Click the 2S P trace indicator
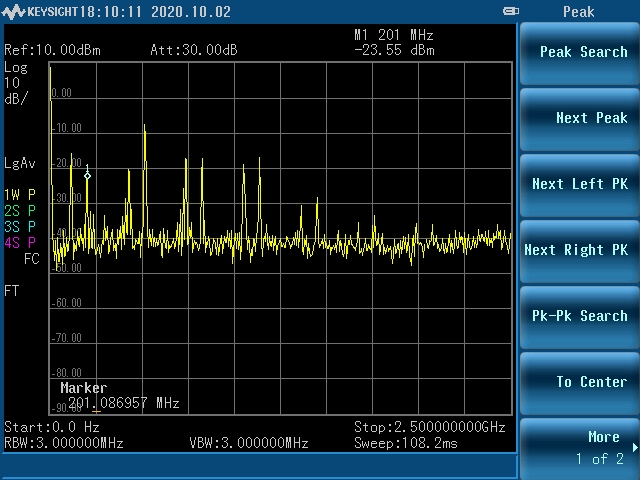The height and width of the screenshot is (480, 640). [x=20, y=211]
